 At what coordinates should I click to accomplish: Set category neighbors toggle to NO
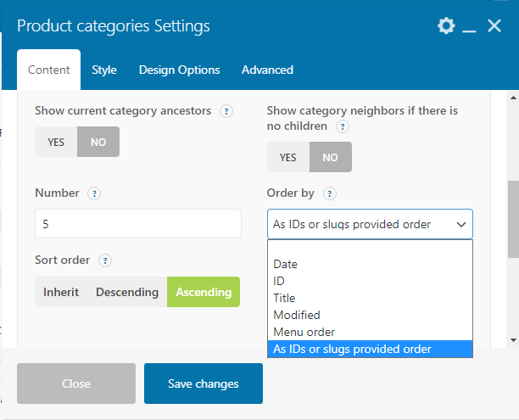tap(330, 157)
